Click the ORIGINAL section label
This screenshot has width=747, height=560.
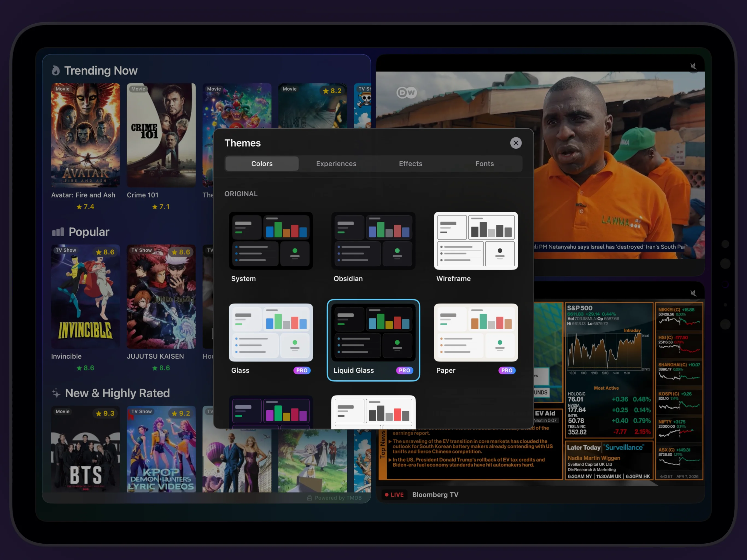click(241, 194)
